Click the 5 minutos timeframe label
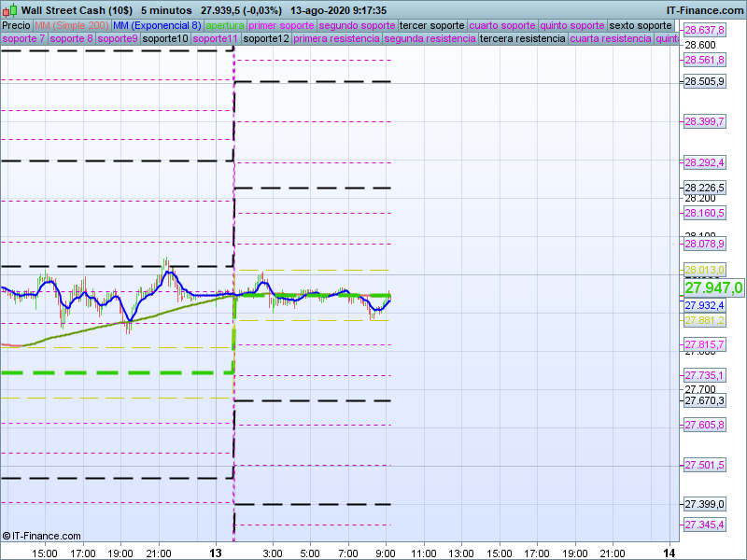Viewport: 747px width, 560px height. (x=164, y=9)
